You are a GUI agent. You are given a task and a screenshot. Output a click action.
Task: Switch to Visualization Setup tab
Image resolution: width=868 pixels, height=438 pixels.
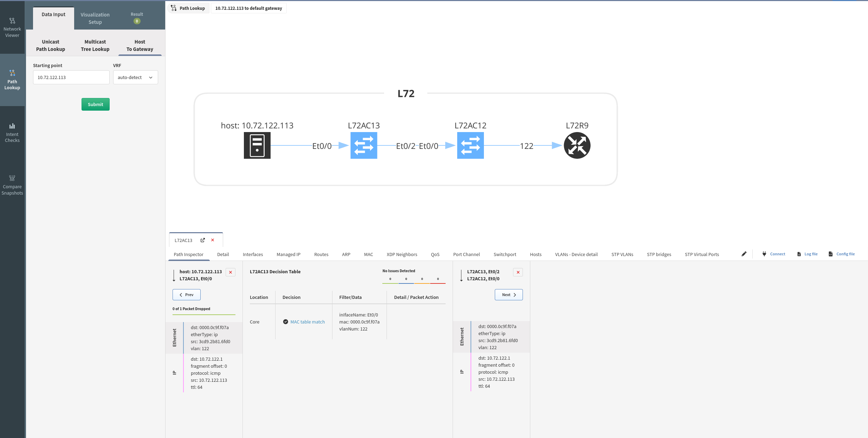(95, 18)
